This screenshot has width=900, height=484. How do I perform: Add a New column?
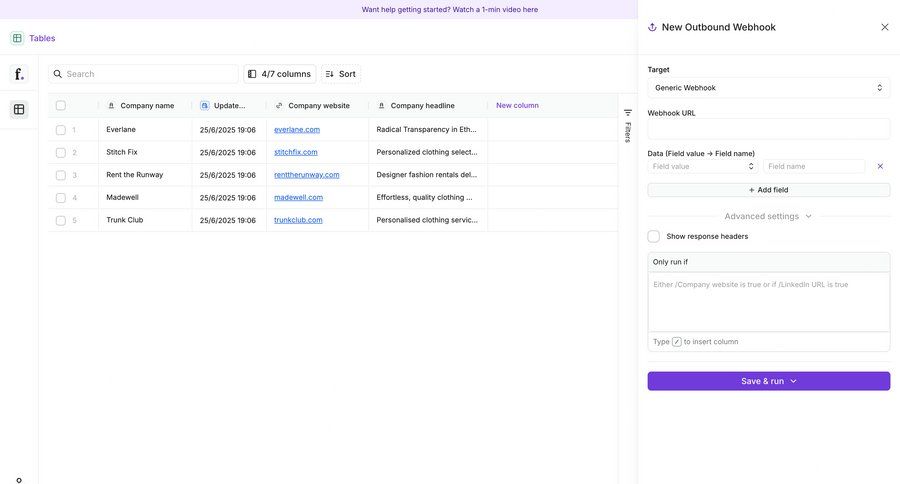pyautogui.click(x=517, y=106)
